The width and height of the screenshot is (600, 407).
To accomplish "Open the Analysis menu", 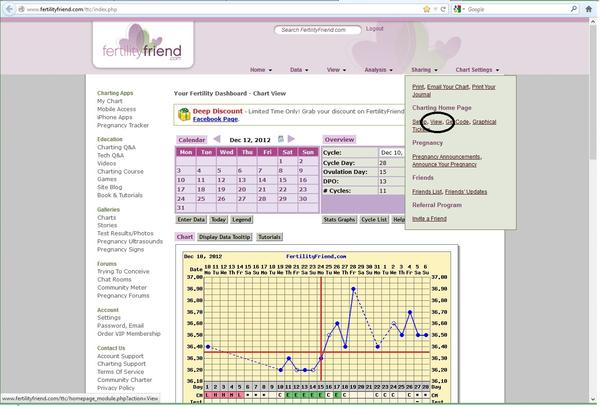I will point(377,70).
